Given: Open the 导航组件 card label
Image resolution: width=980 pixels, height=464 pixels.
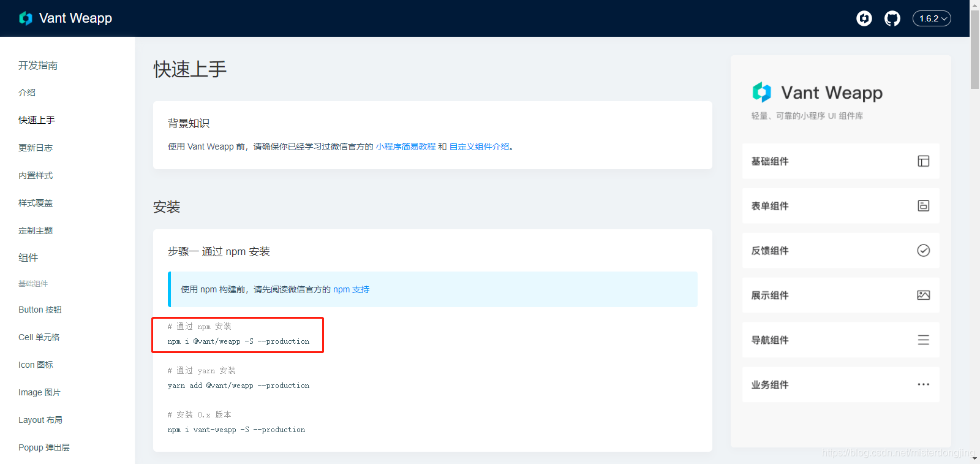Looking at the screenshot, I should click(x=770, y=340).
